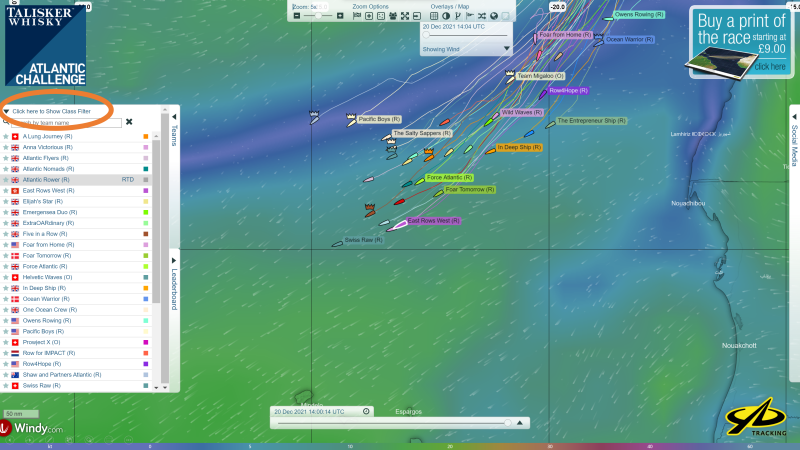Screen dimensions: 800x450
Task: Adjust the zoom level slider
Action: point(318,16)
